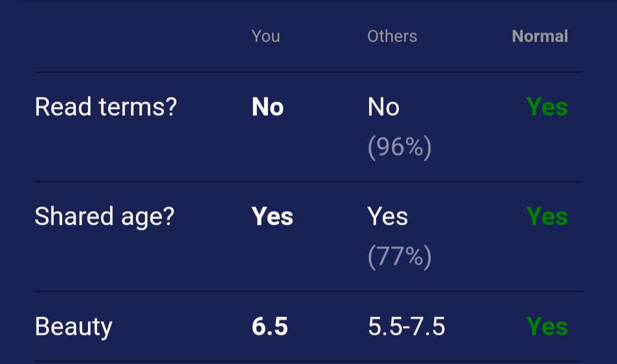
Task: Click your Beauty score "6.5"
Action: (x=270, y=327)
